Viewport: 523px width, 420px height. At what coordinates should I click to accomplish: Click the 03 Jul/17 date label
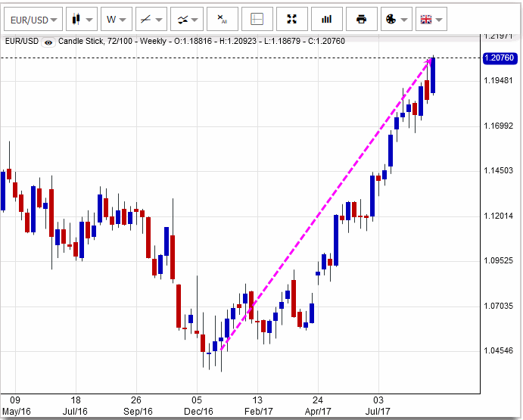pos(378,406)
